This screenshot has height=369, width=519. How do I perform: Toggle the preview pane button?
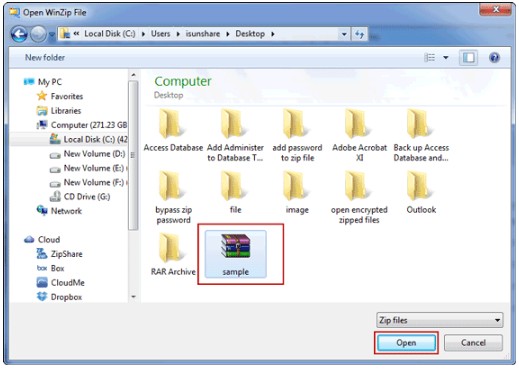pos(468,58)
